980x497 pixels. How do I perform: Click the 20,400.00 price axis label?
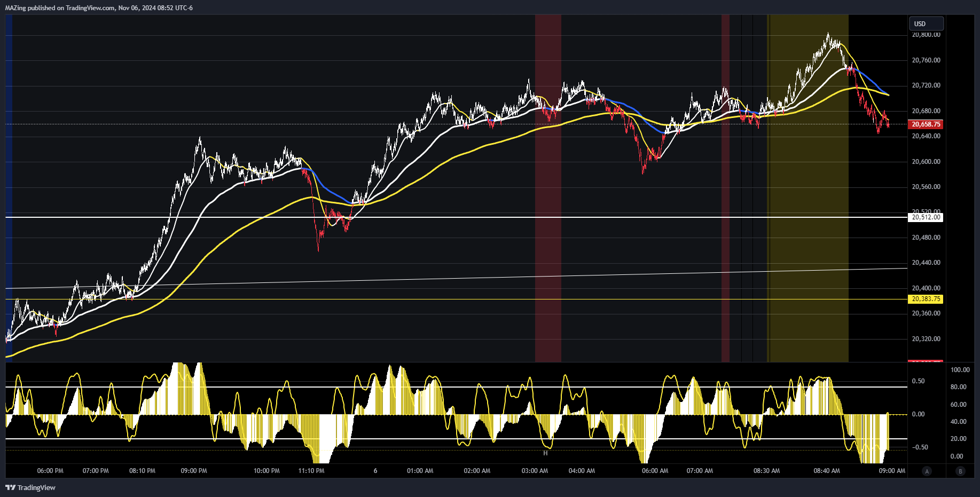point(926,288)
